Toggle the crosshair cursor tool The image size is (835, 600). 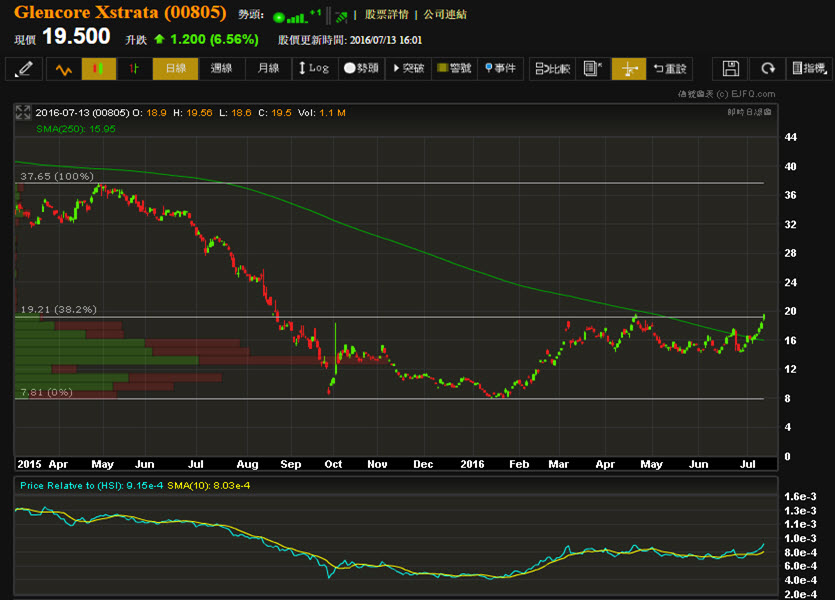click(x=629, y=69)
